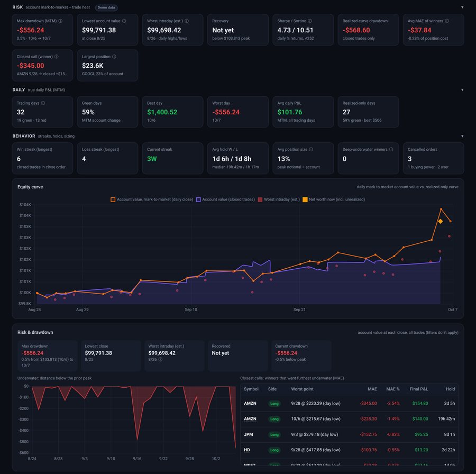Sort table by MAE % column header
476x474 pixels.
pyautogui.click(x=393, y=389)
